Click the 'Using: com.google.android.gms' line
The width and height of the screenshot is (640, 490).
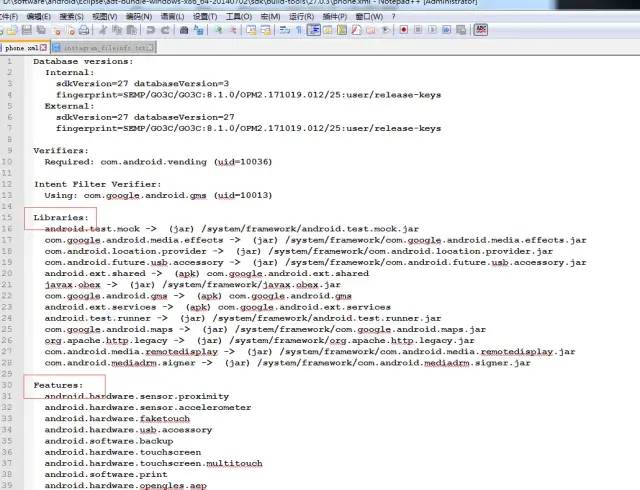158,195
